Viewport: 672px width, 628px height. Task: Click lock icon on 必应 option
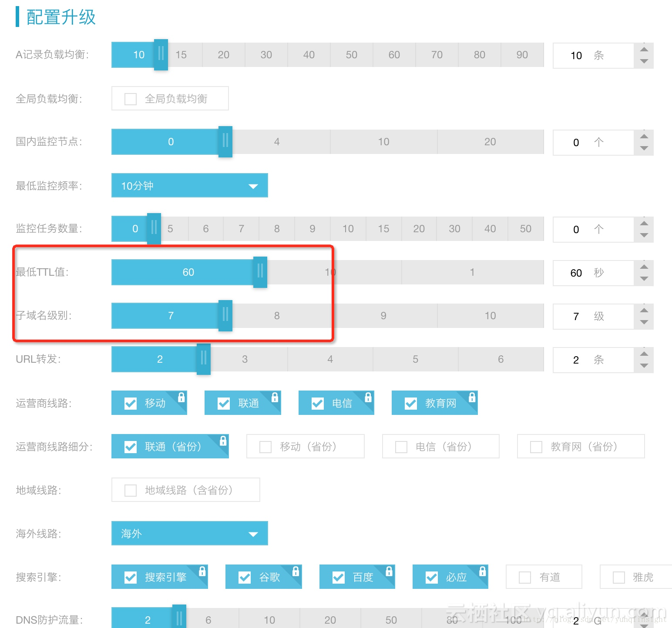pyautogui.click(x=482, y=571)
